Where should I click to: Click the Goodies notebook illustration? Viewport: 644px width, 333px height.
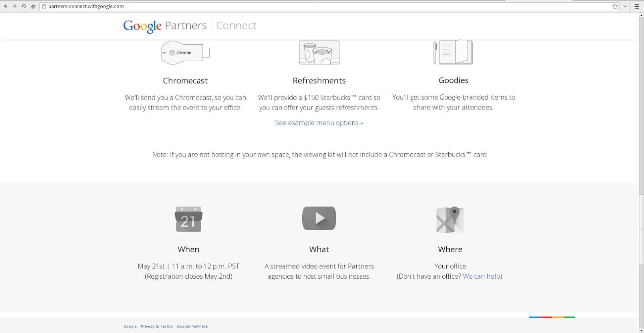[x=453, y=52]
